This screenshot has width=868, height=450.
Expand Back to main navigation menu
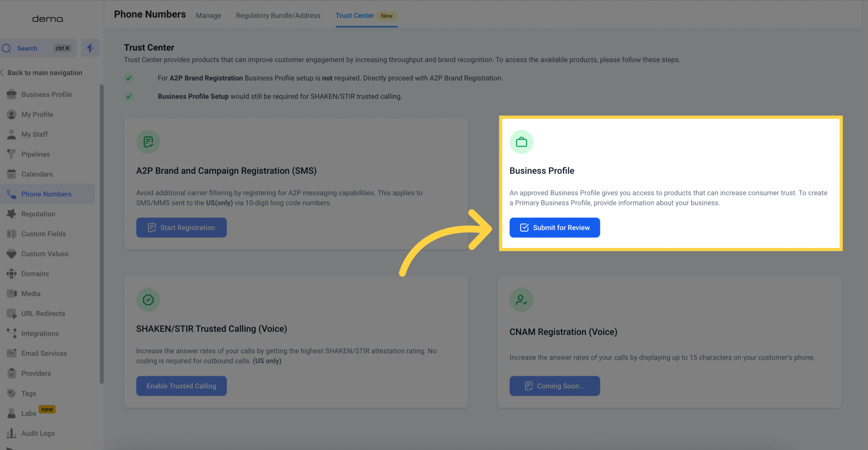pyautogui.click(x=42, y=72)
